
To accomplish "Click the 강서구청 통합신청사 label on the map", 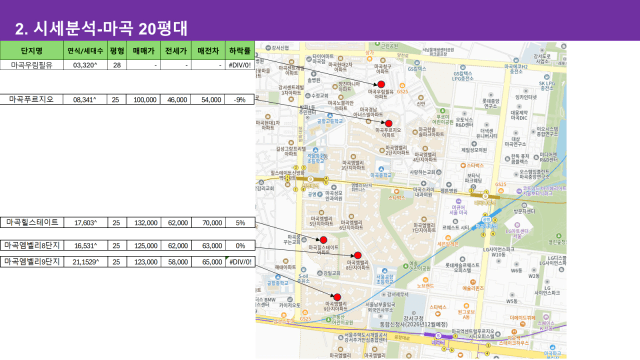I will (x=413, y=321).
